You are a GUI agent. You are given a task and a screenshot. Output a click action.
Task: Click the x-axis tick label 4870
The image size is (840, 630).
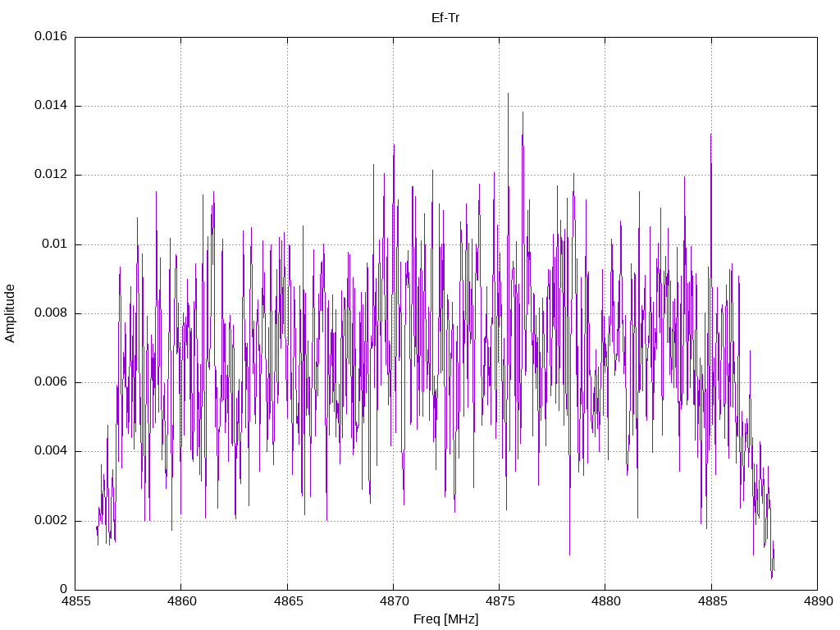(393, 601)
